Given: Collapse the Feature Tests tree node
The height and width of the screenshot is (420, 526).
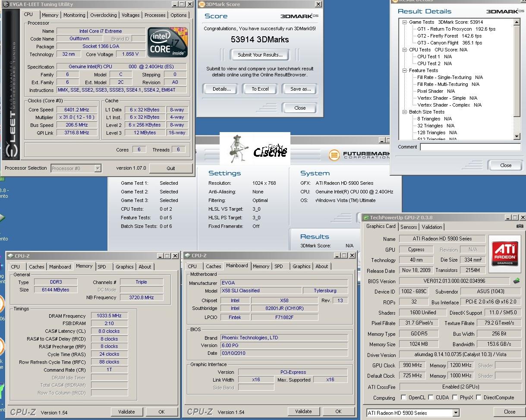Looking at the screenshot, I should [x=405, y=70].
